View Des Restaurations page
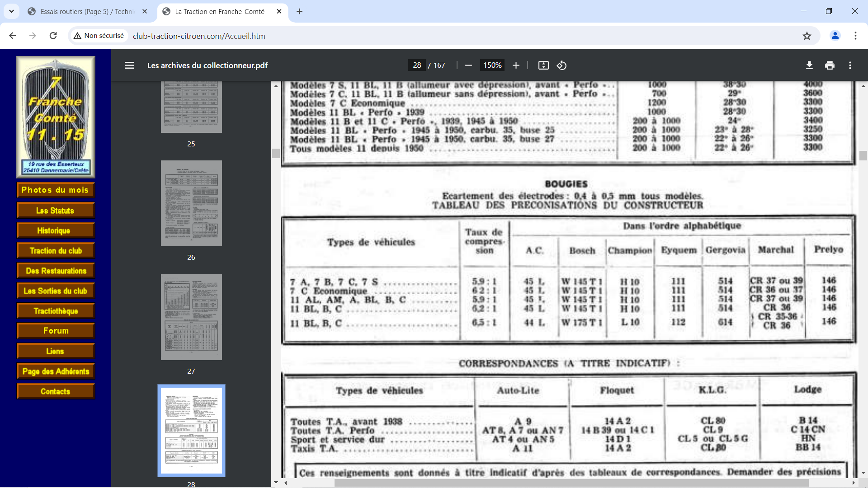 pyautogui.click(x=56, y=271)
